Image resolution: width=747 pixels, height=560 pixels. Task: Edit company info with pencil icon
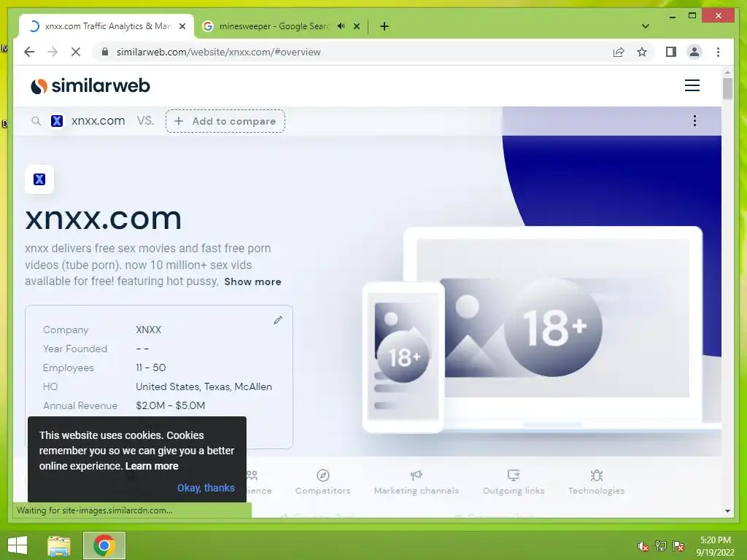(x=278, y=320)
